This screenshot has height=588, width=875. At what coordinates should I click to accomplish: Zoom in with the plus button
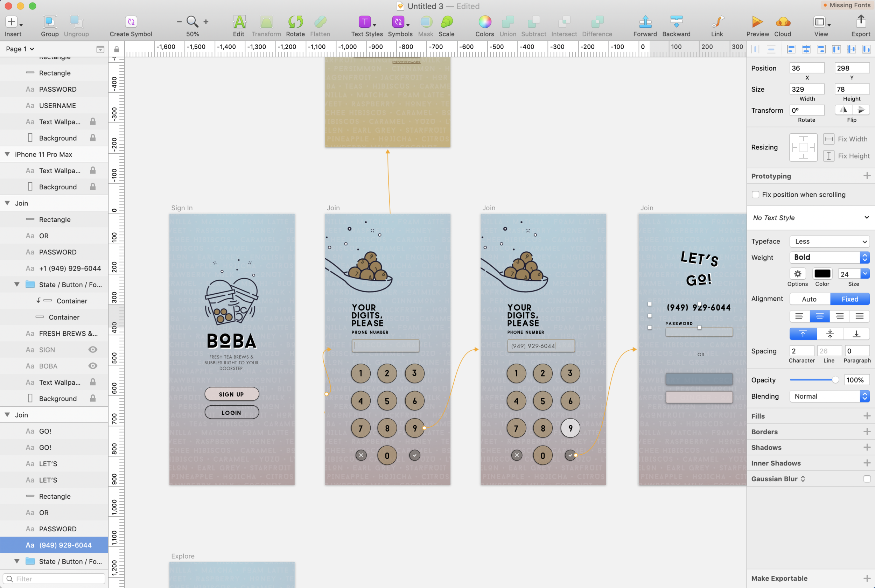206,22
